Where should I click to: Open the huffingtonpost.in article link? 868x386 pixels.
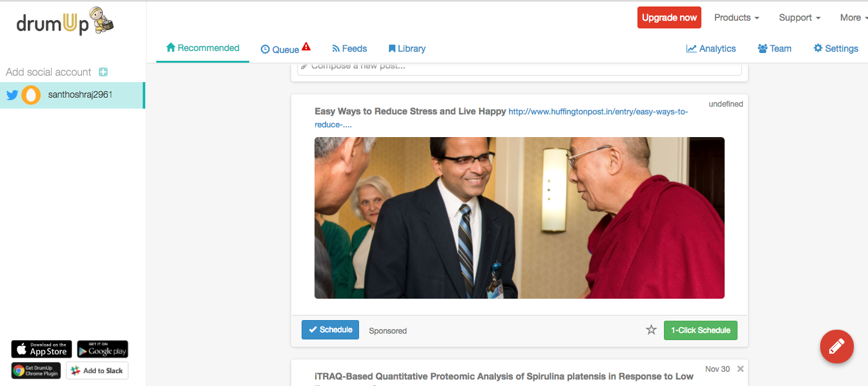501,118
